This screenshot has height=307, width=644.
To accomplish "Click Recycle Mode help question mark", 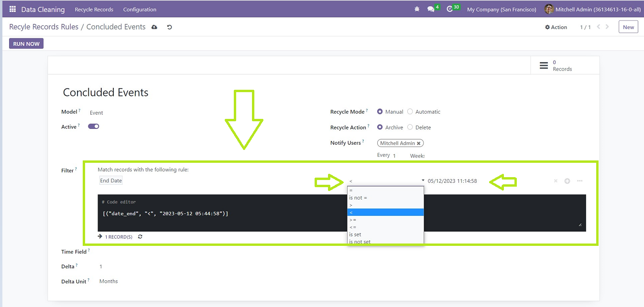I will [367, 110].
